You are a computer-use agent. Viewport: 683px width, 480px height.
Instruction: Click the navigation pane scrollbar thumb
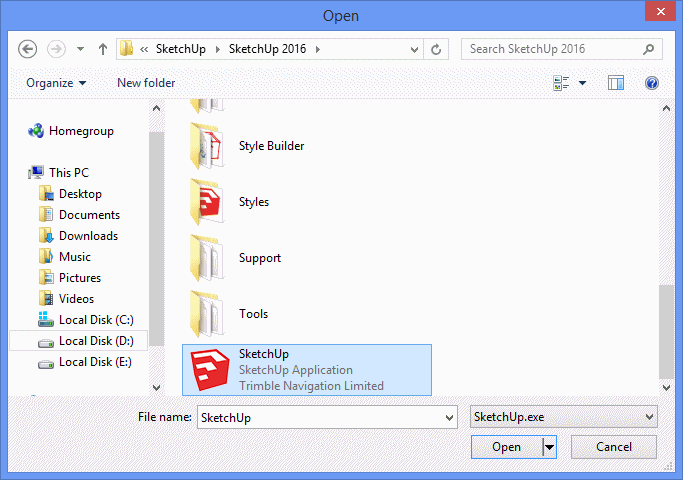pyautogui.click(x=156, y=239)
